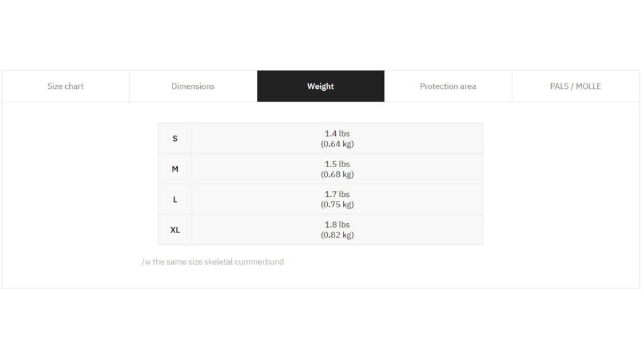Click the (0.68 kg) weight value
This screenshot has width=644, height=362.
click(x=337, y=174)
